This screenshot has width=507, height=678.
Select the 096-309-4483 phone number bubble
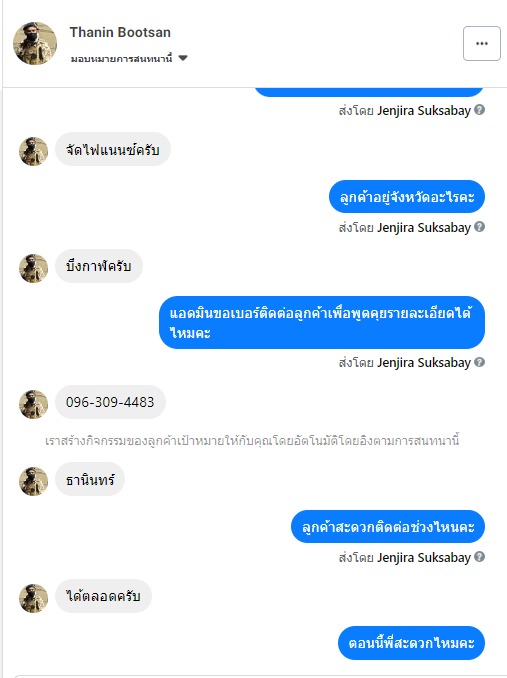pos(110,402)
